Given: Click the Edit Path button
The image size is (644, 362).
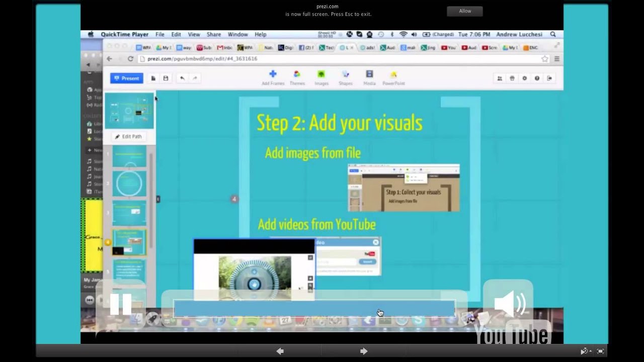Looking at the screenshot, I should tap(129, 136).
